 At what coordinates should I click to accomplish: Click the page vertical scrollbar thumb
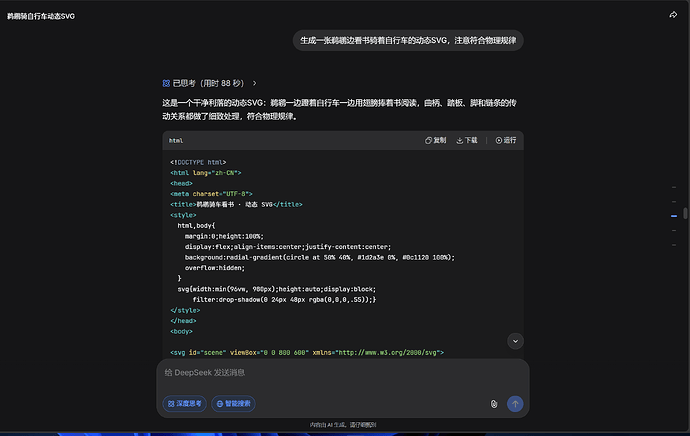point(685,213)
